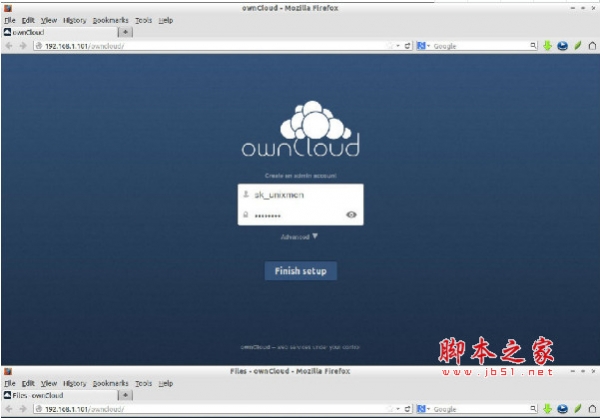
Task: Click lock icon beside the password field
Action: pyautogui.click(x=246, y=215)
